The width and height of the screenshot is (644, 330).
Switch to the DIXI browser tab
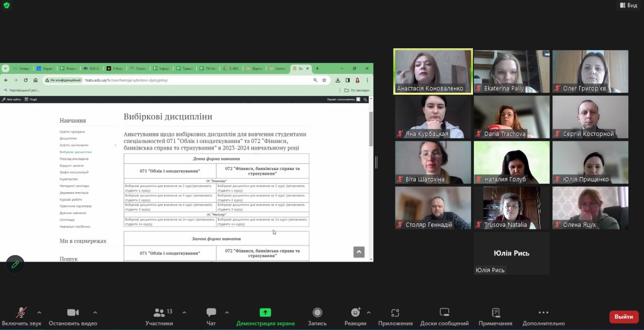coord(92,68)
